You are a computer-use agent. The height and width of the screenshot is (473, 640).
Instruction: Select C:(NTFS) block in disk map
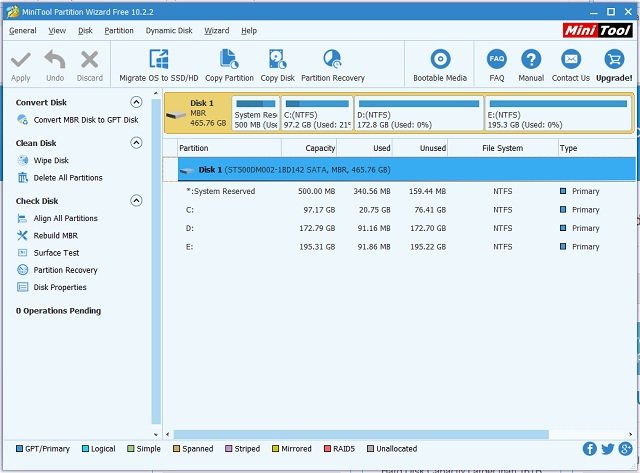click(317, 113)
